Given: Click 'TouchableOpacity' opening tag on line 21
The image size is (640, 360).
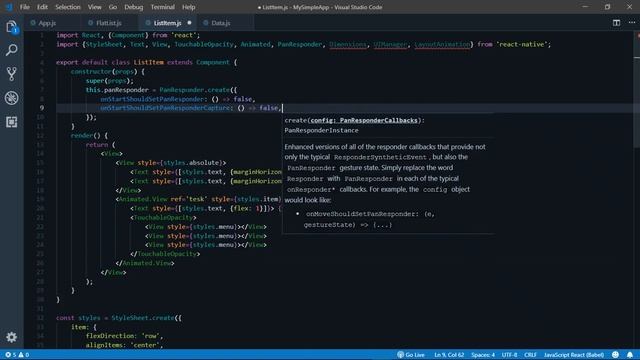Looking at the screenshot, I should (x=164, y=218).
